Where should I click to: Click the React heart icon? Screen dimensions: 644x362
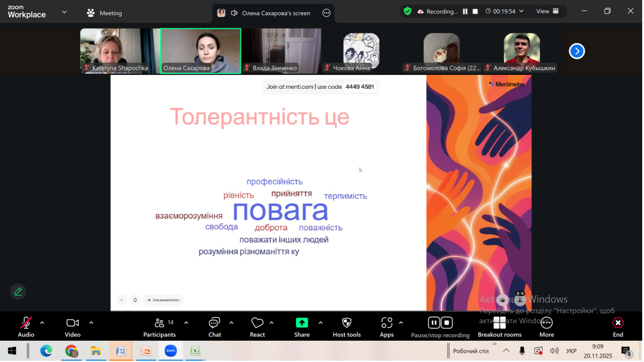(257, 323)
